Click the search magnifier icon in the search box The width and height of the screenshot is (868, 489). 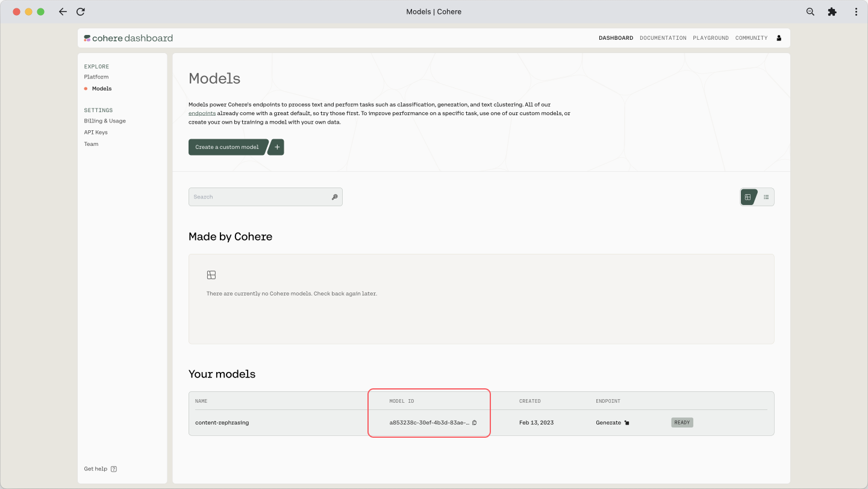coord(335,197)
